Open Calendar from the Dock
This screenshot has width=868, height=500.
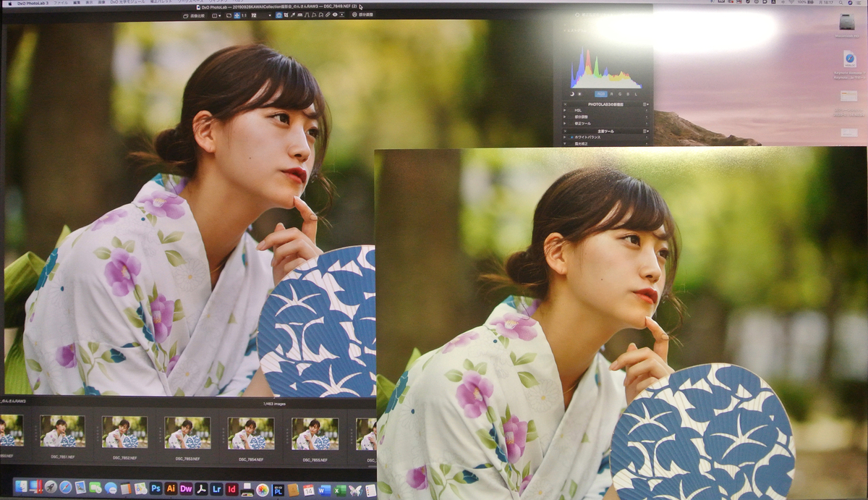pyautogui.click(x=309, y=490)
